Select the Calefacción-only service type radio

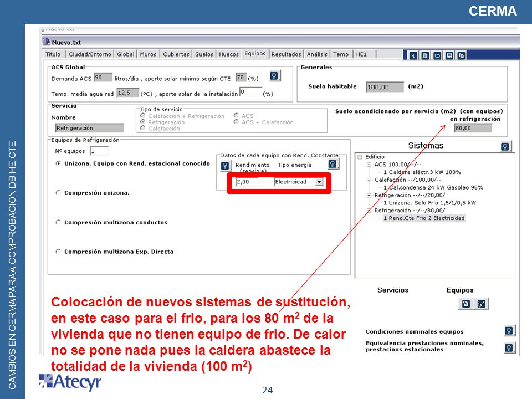tap(143, 128)
